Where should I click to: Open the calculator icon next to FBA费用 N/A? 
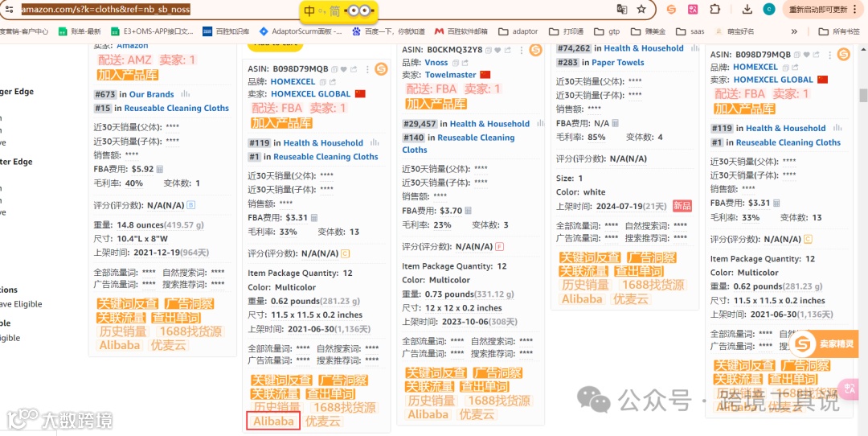click(615, 122)
